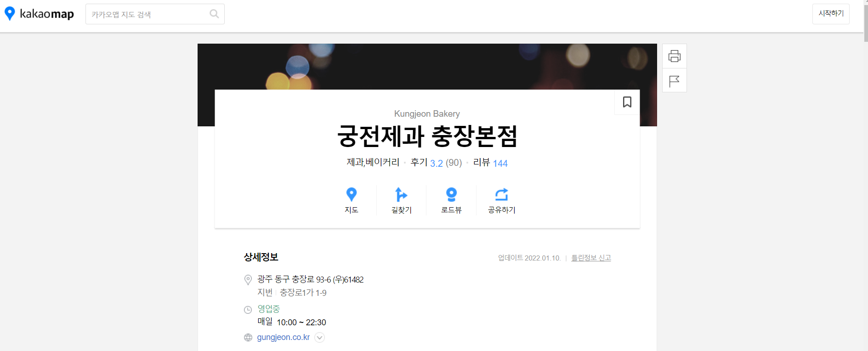Click the search magnifier icon
This screenshot has height=351, width=868.
point(214,14)
